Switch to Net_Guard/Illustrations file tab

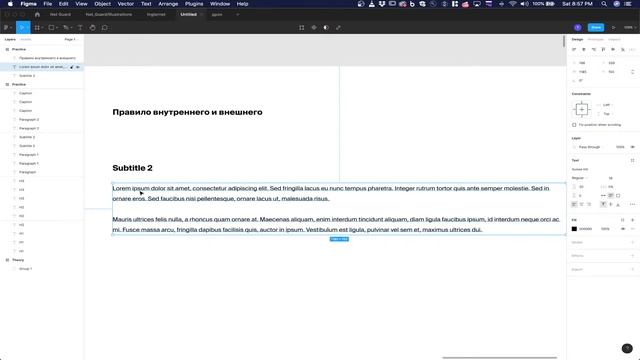[109, 14]
